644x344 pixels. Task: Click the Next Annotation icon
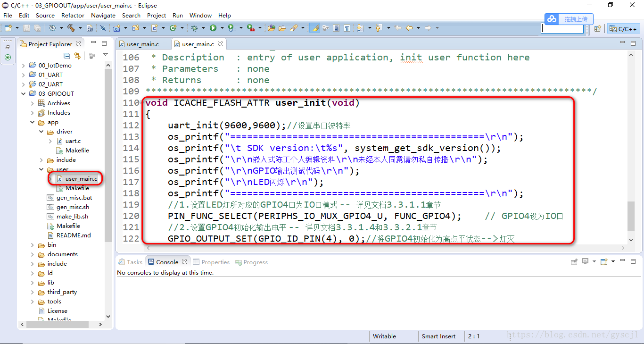360,28
